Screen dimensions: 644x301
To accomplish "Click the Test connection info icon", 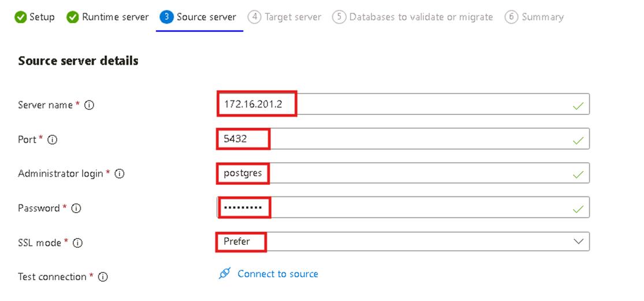I will click(x=103, y=277).
